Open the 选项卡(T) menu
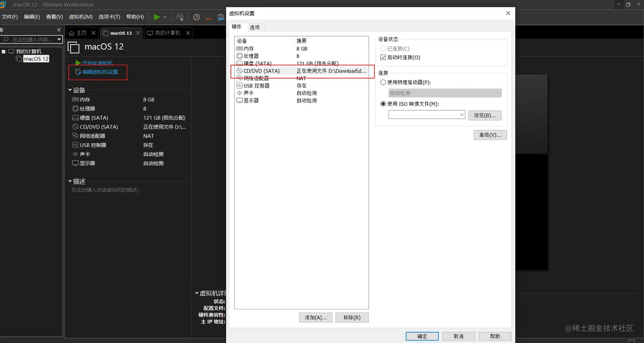The image size is (644, 343). [109, 17]
